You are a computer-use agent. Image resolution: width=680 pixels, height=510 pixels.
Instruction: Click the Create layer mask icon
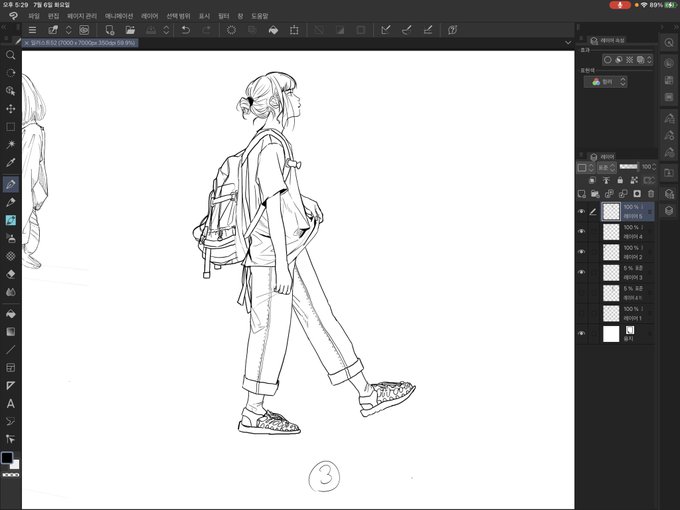click(x=637, y=193)
